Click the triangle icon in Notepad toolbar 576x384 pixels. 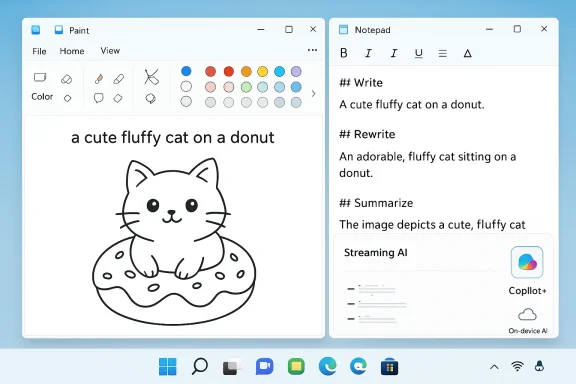point(467,54)
